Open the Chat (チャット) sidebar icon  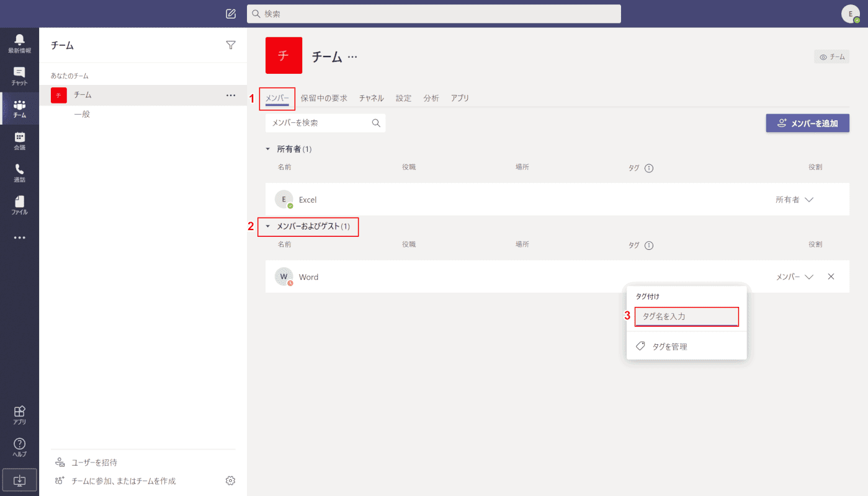coord(19,76)
